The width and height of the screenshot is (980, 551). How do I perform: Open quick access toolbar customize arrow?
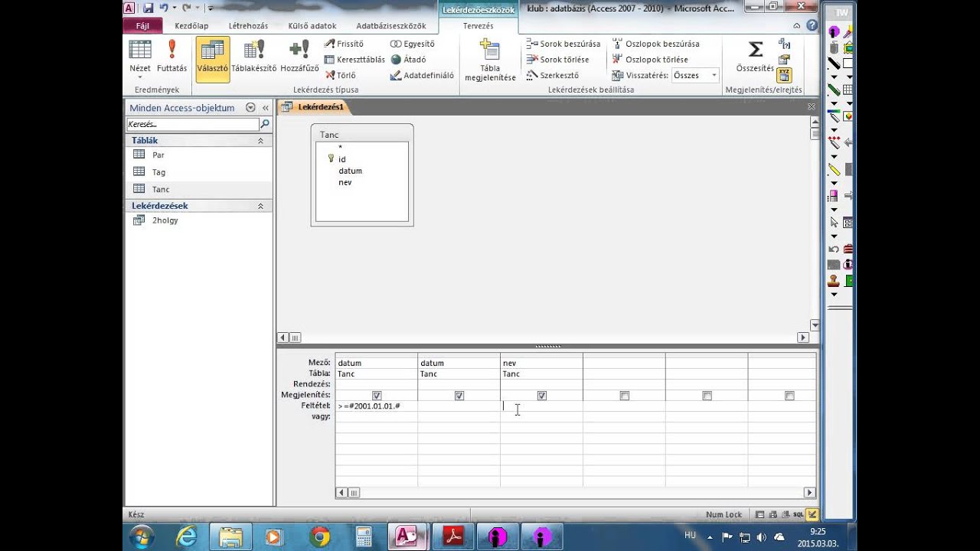coord(210,8)
